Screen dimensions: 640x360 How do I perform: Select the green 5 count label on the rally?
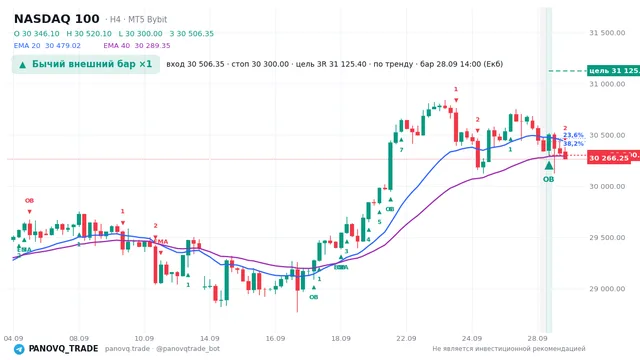[379, 222]
